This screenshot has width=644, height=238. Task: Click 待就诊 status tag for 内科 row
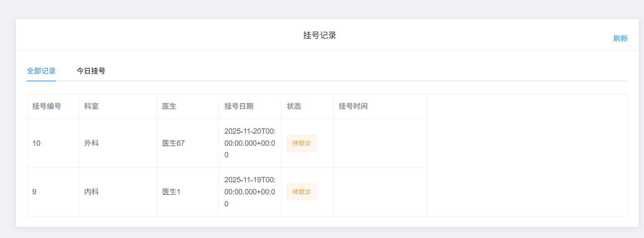point(302,192)
